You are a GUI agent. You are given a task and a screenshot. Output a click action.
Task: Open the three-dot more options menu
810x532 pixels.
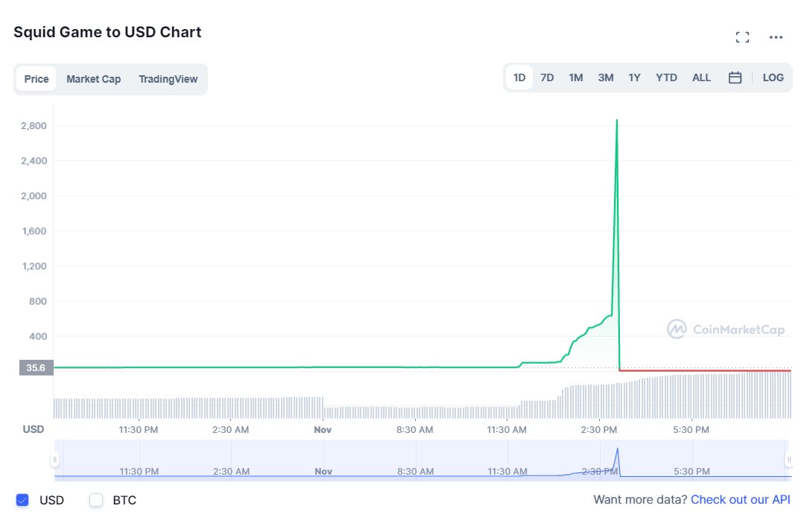point(776,37)
